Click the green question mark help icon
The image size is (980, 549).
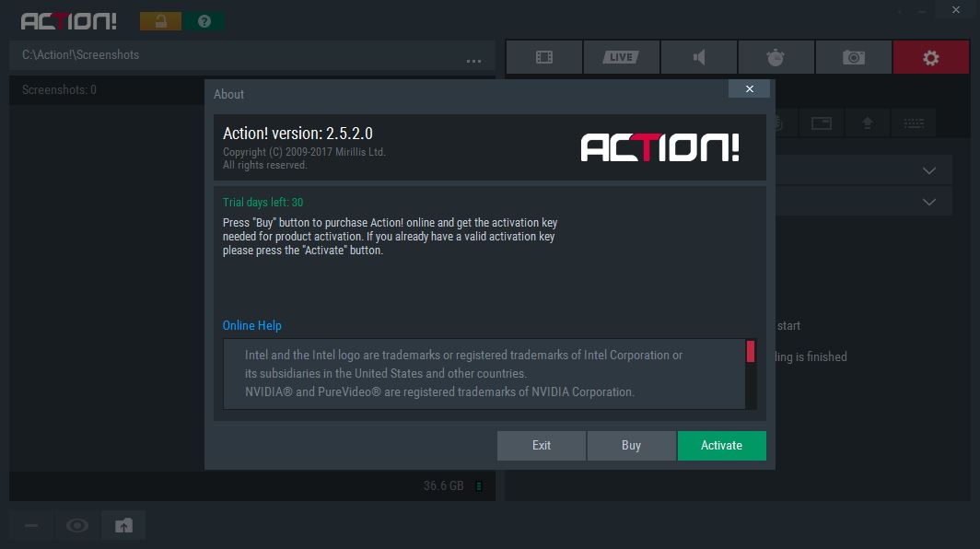204,21
